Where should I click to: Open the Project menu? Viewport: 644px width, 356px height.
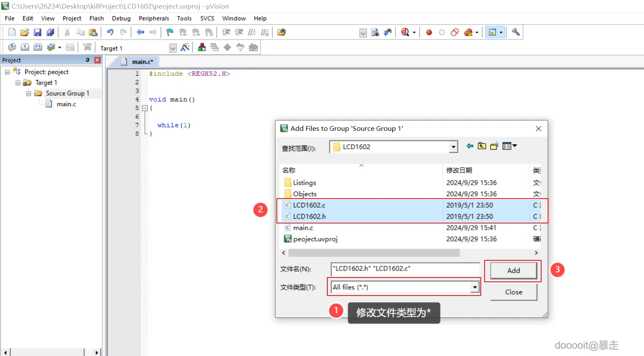click(x=72, y=18)
